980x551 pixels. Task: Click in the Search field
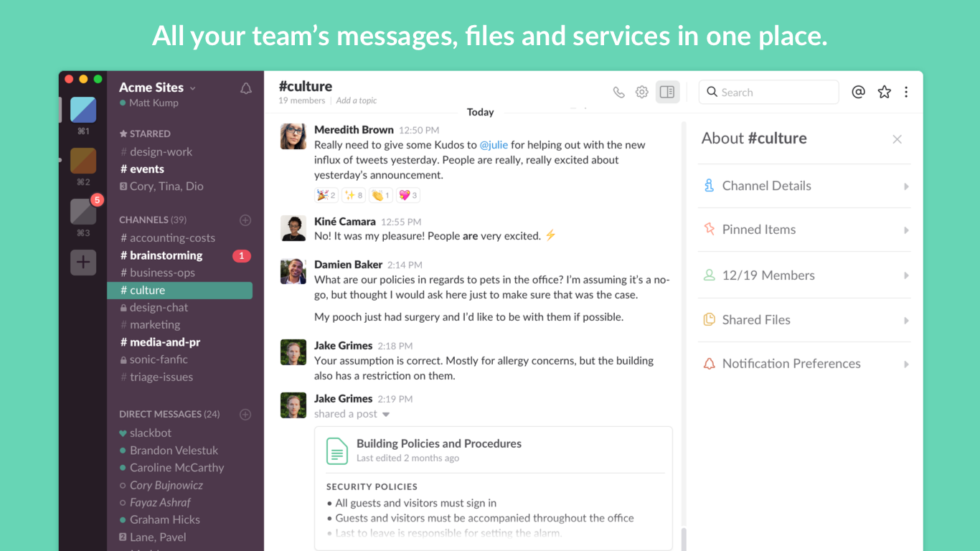click(x=768, y=92)
